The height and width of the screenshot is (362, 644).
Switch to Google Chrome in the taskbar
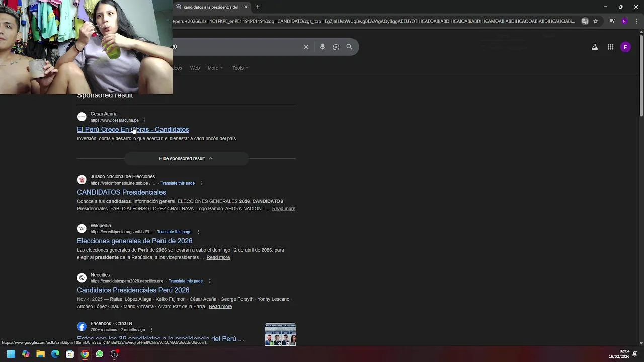[x=85, y=354]
